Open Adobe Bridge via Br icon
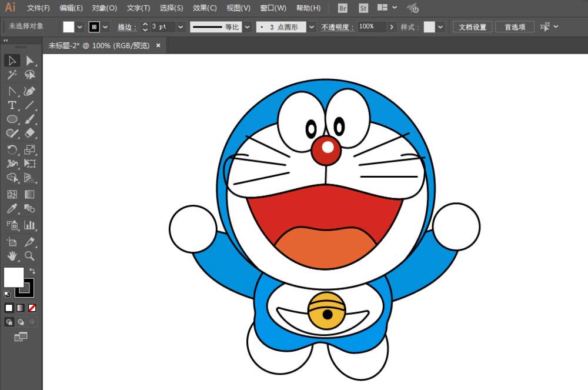 (342, 8)
